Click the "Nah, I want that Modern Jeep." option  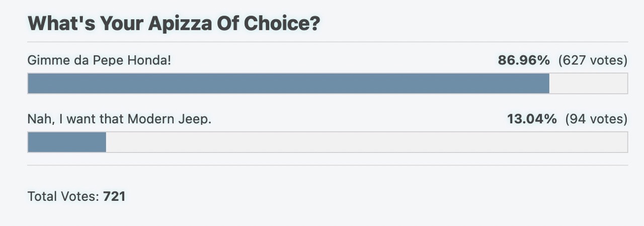point(119,119)
